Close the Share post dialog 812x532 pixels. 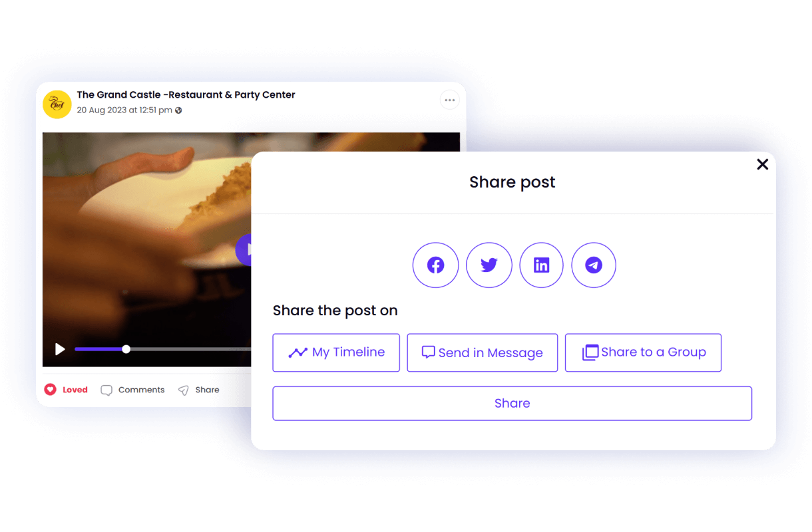763,164
